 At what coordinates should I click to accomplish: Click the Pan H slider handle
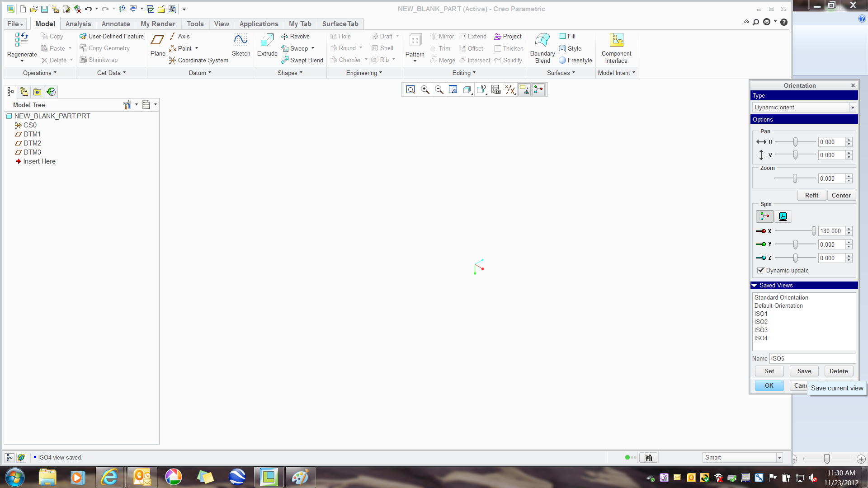tap(795, 142)
